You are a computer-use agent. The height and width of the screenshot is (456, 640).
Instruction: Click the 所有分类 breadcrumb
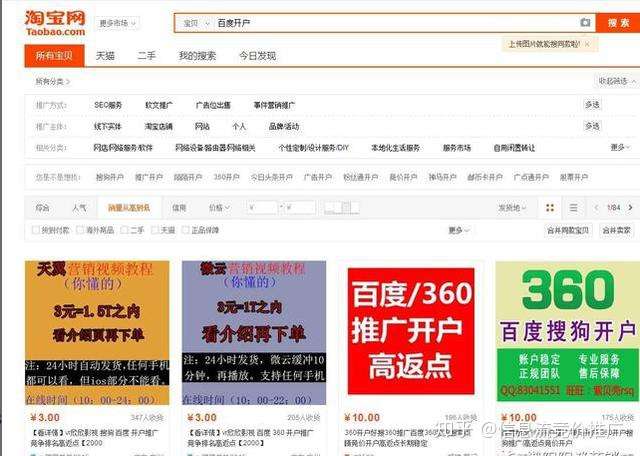click(52, 82)
